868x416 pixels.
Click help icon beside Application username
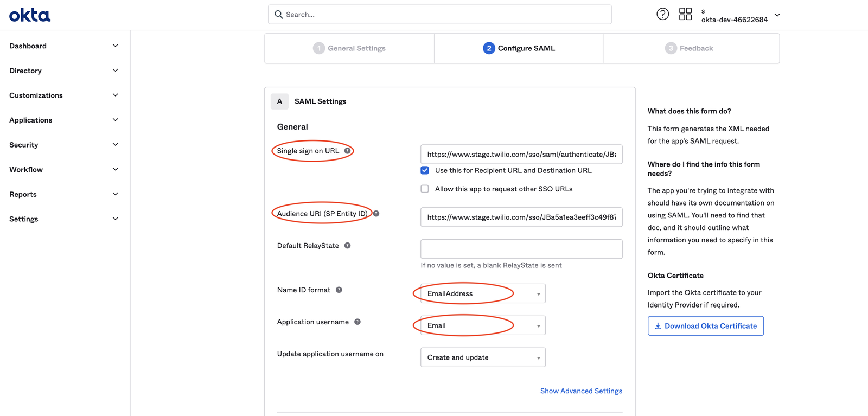(x=357, y=322)
